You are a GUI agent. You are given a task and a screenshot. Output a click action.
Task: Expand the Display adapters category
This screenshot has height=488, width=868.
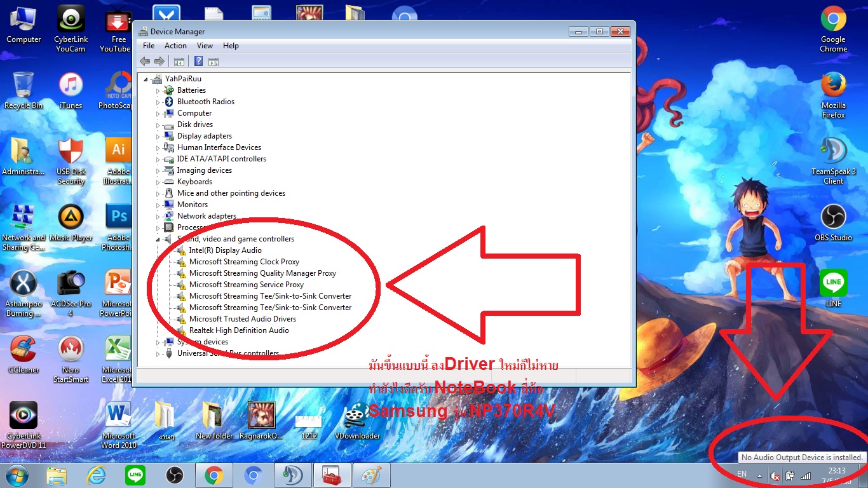[x=158, y=136]
